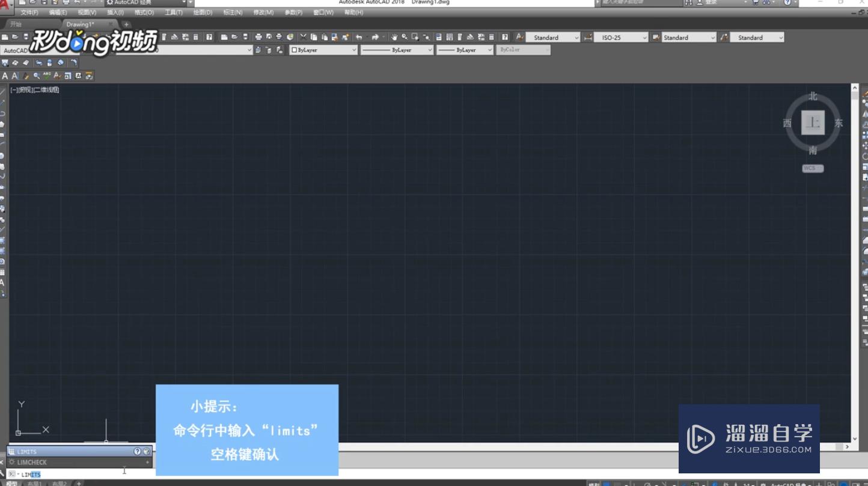The image size is (868, 486).
Task: Open the 格式(O) menu
Action: 144,13
